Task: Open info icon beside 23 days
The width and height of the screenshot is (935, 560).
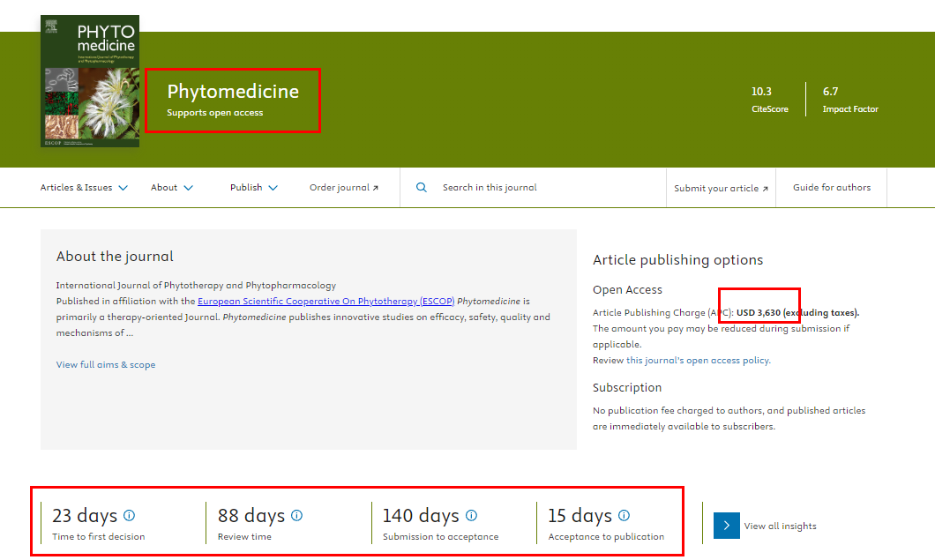Action: click(129, 515)
